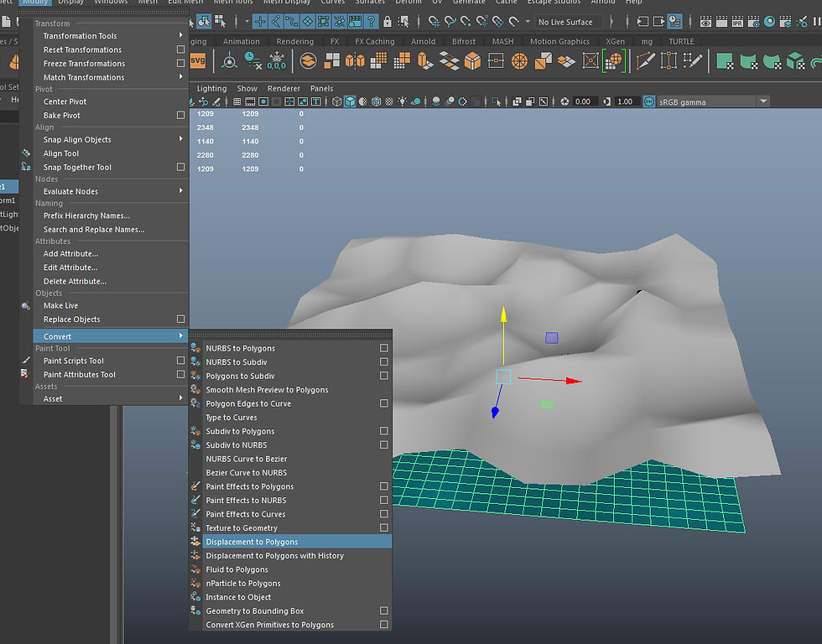Toggle snap to points magnet icon

pos(466,22)
